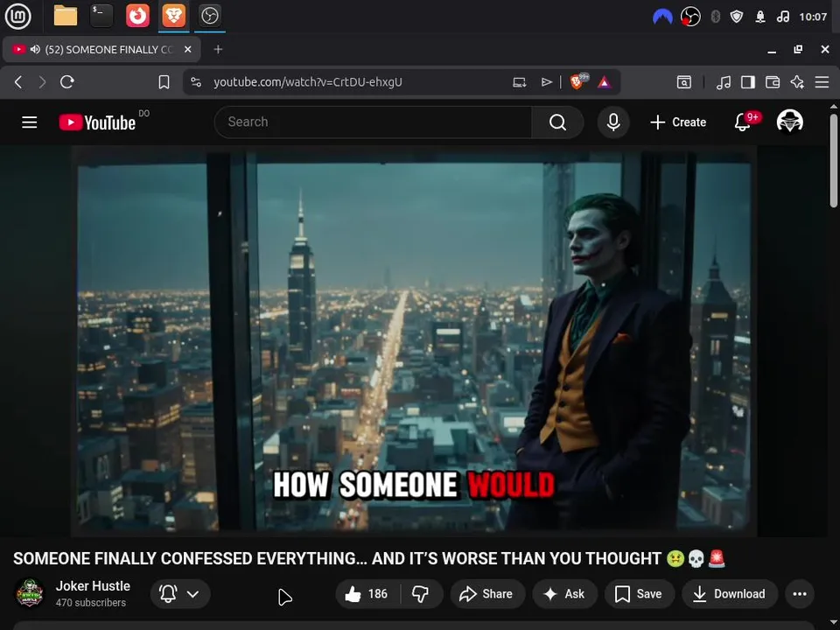Mute the tab using its speaker icon
This screenshot has height=630, width=840.
(x=35, y=49)
